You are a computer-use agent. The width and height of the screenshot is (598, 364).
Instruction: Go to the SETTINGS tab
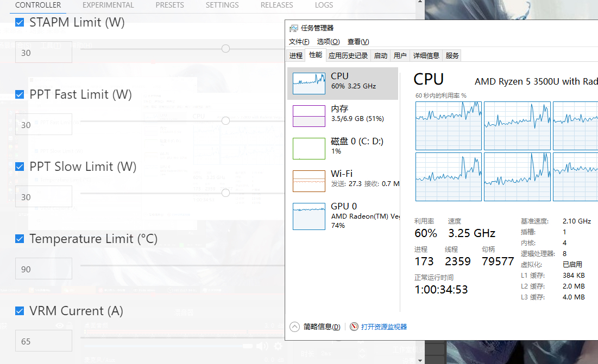222,5
